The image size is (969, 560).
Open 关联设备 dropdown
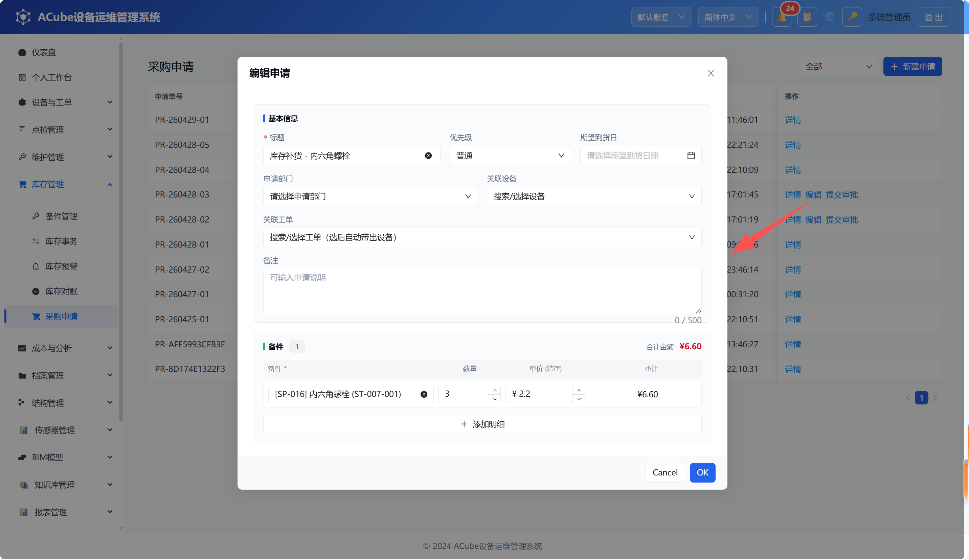[594, 196]
